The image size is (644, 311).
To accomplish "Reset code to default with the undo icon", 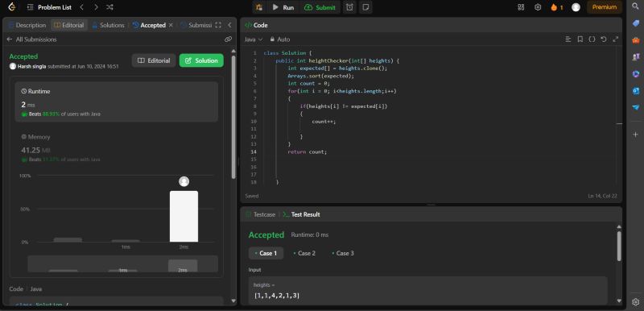I will click(603, 39).
